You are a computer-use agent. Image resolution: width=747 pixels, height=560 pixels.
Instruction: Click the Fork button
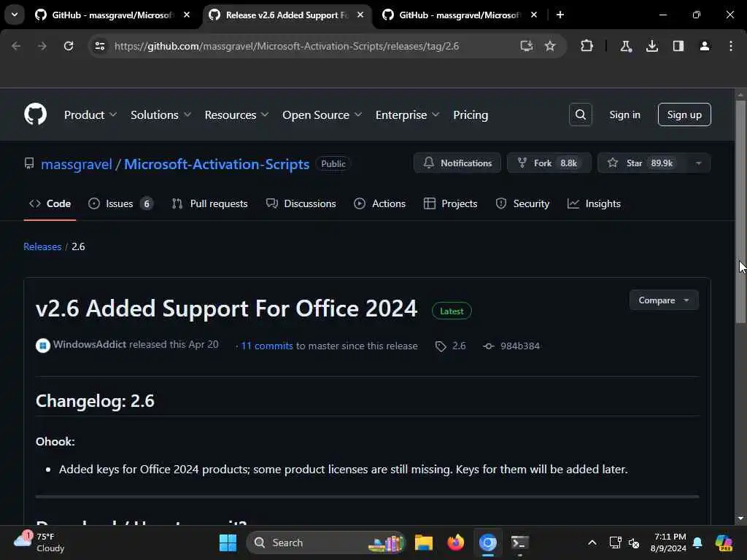coord(549,163)
